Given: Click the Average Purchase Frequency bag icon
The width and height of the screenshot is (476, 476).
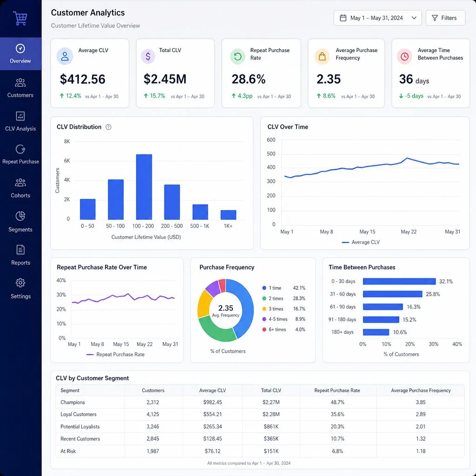Looking at the screenshot, I should click(x=322, y=56).
